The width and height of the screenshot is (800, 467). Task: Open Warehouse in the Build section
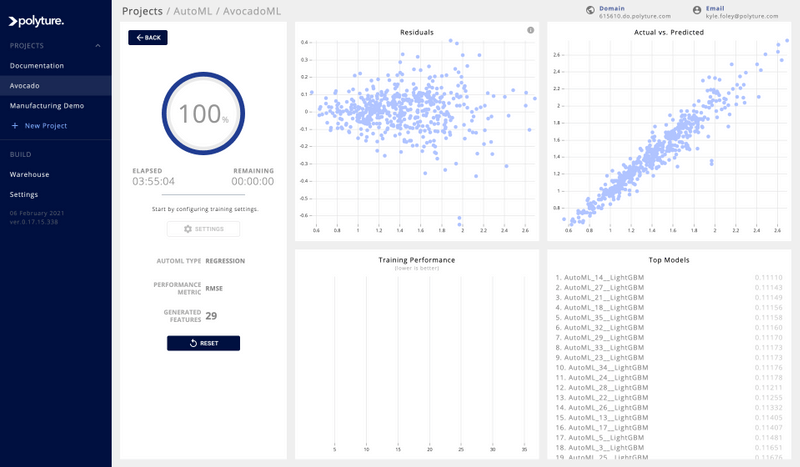point(30,175)
